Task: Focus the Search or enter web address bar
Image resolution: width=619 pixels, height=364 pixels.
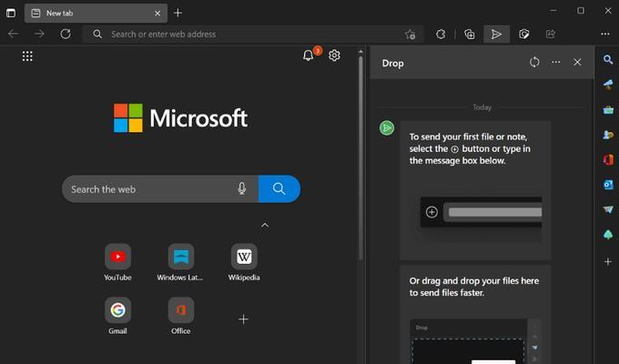Action: [x=253, y=34]
